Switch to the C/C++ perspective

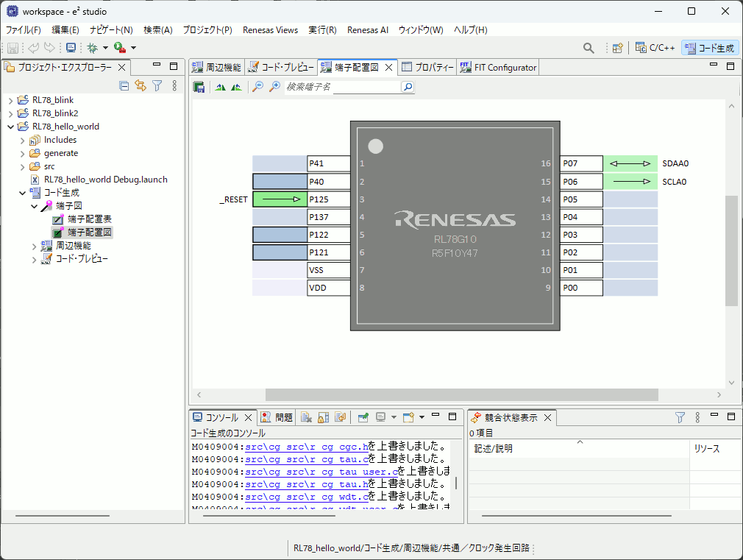[655, 48]
